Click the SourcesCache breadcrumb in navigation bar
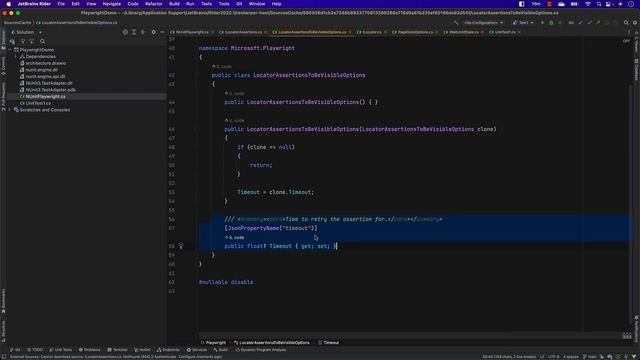The image size is (640, 360). click(18, 23)
